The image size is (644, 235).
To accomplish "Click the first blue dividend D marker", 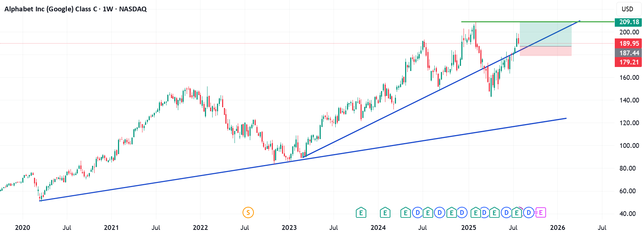I will click(x=418, y=212).
